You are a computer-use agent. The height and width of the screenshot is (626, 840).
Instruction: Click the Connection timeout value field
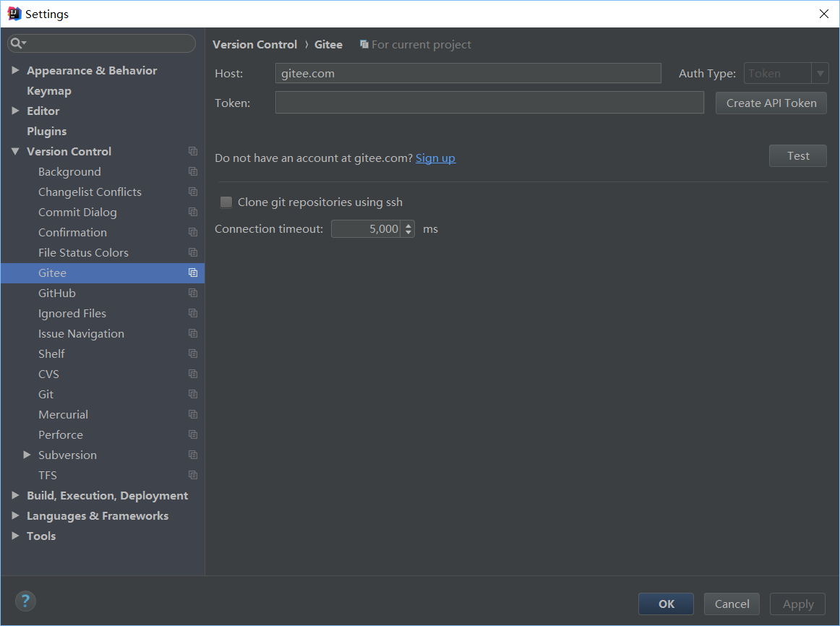point(367,229)
